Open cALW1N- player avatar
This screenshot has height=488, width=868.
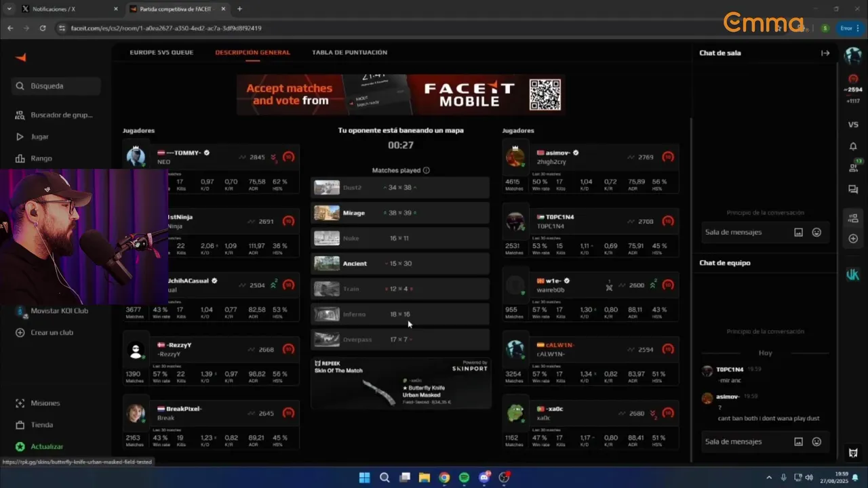tap(515, 350)
